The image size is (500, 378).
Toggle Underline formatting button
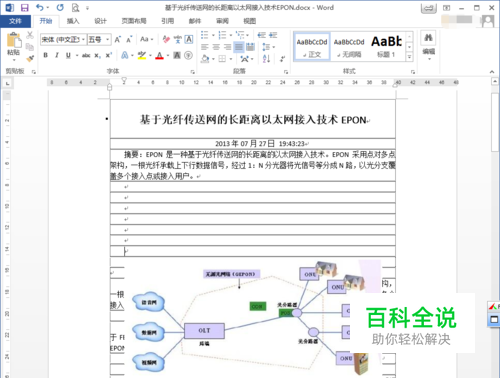tap(68, 55)
